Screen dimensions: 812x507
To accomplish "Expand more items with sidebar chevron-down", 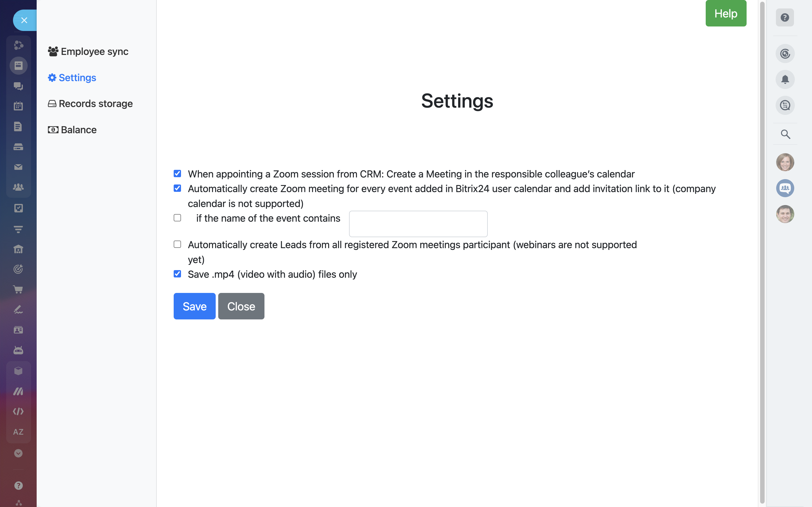I will (x=18, y=453).
